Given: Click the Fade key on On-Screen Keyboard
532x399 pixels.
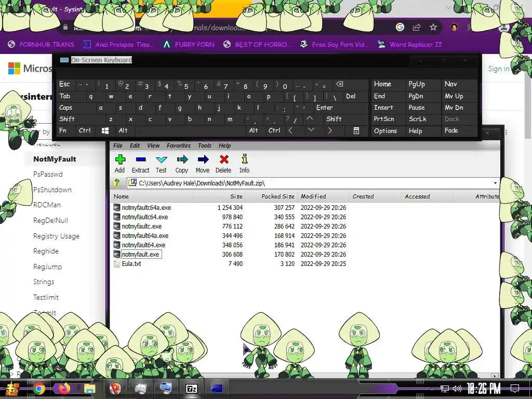Looking at the screenshot, I should (459, 130).
